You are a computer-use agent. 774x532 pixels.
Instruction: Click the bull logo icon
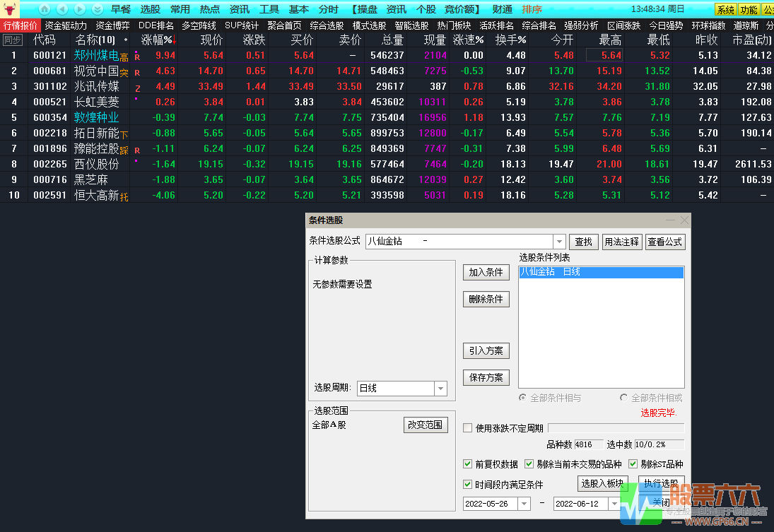9,9
